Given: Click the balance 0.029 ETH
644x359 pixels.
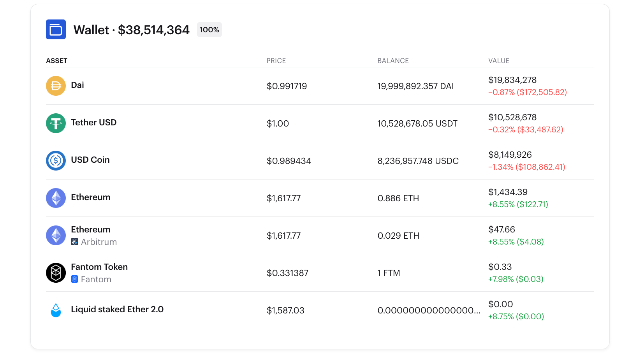Looking at the screenshot, I should click(398, 236).
